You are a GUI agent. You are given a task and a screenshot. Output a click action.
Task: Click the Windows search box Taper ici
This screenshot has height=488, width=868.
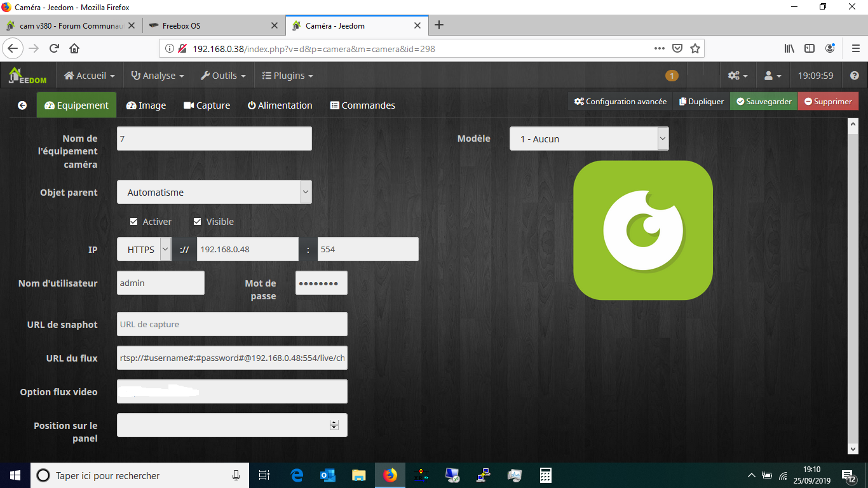140,475
